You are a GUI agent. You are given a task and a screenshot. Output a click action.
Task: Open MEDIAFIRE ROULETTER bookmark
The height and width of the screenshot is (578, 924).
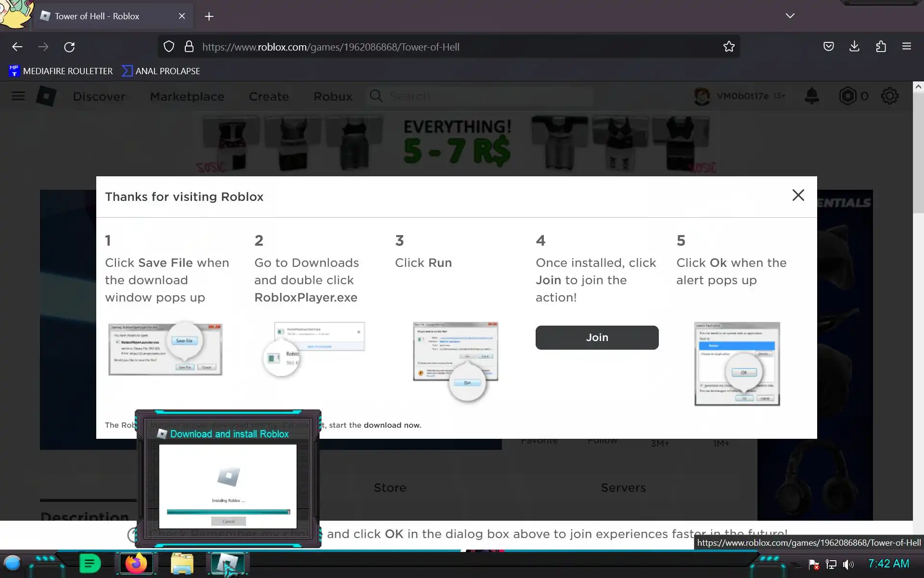tap(61, 71)
